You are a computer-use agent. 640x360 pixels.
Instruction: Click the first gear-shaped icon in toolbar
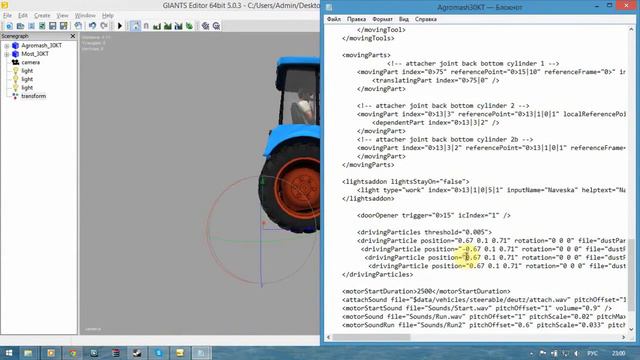click(205, 26)
